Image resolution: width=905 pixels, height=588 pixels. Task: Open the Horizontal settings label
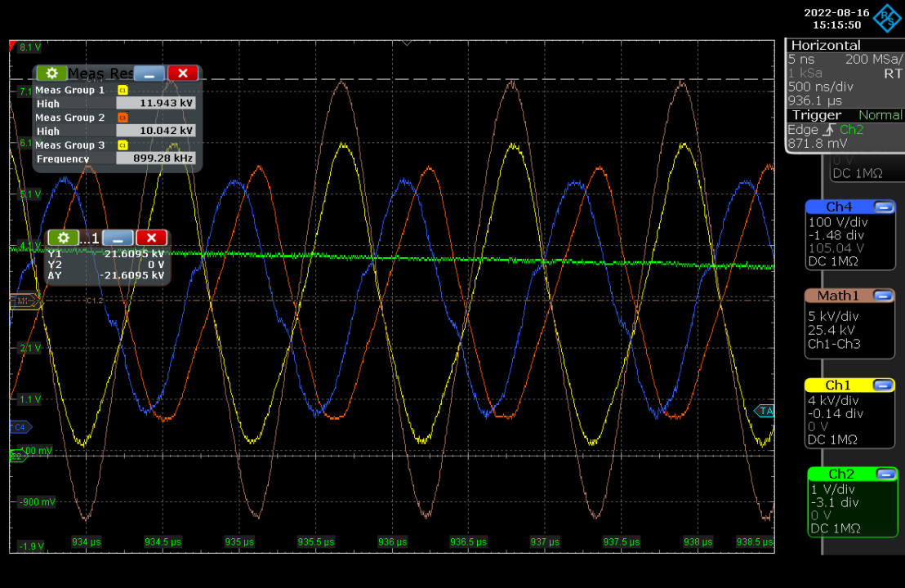point(826,46)
